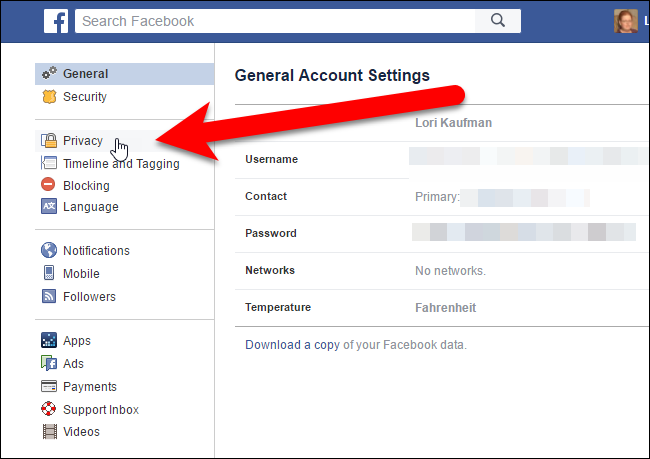
Task: Open Videos settings
Action: (x=81, y=432)
